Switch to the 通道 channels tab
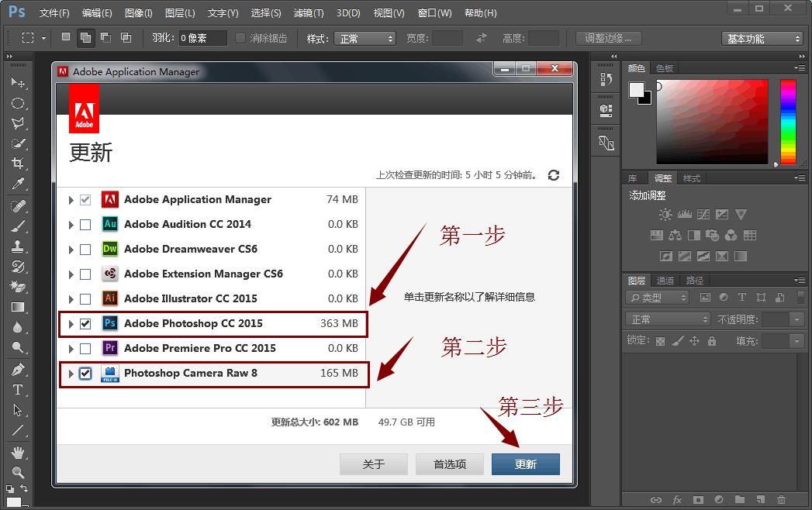Screen dimensions: 812x510 point(665,280)
